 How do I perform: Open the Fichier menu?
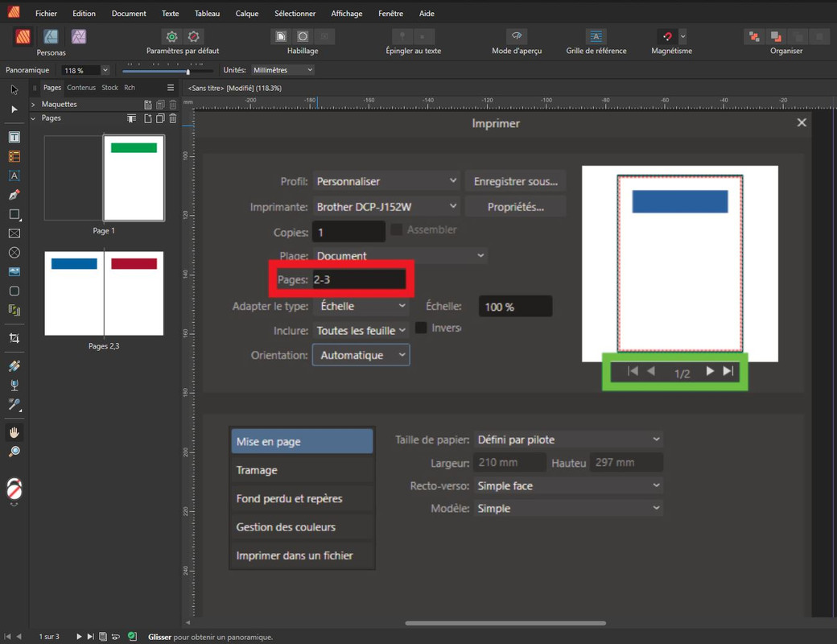point(47,14)
